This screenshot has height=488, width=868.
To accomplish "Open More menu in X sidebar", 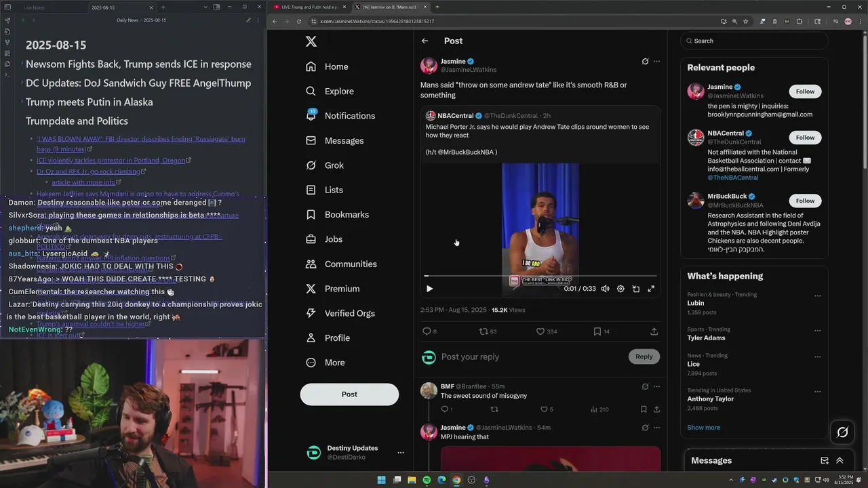I will tap(325, 363).
